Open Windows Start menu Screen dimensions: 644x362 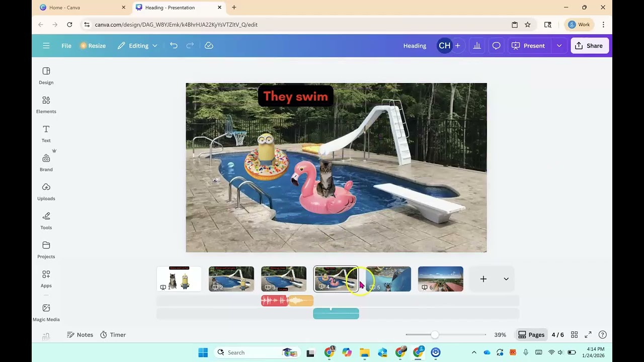pyautogui.click(x=203, y=352)
